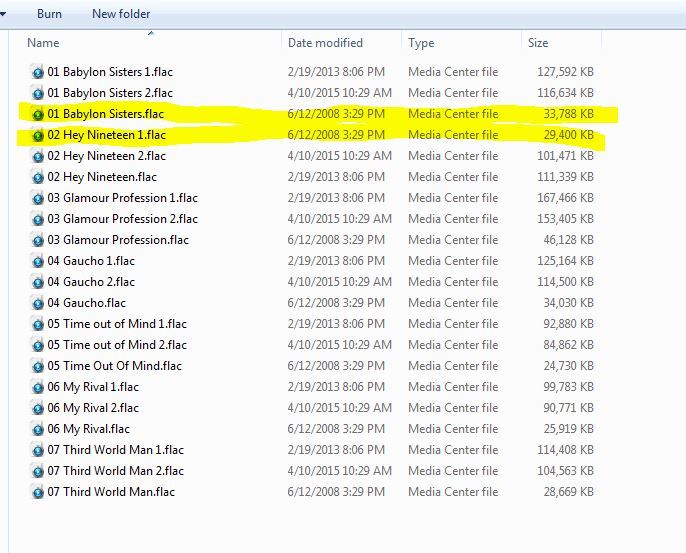Select icon of 04 Gaucho 2.flac
The width and height of the screenshot is (686, 553).
38,282
